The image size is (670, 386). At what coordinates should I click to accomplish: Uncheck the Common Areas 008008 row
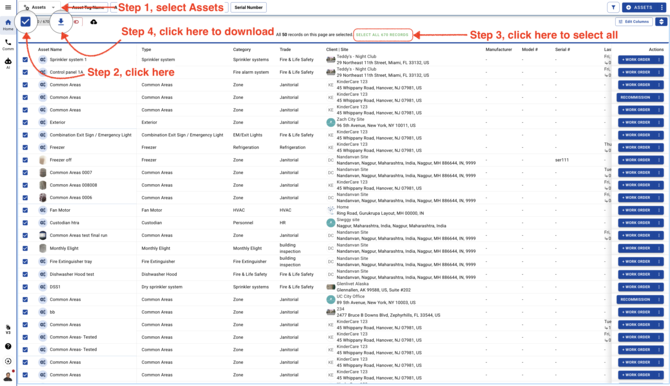[x=25, y=185]
